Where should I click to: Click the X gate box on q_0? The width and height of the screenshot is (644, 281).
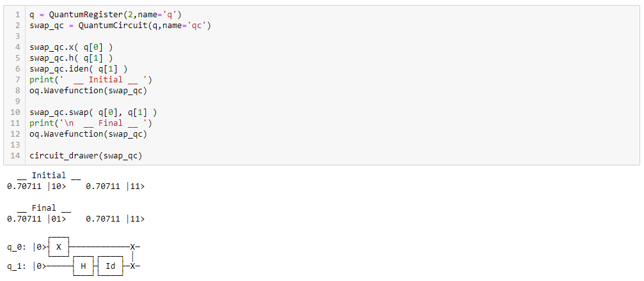tap(59, 247)
